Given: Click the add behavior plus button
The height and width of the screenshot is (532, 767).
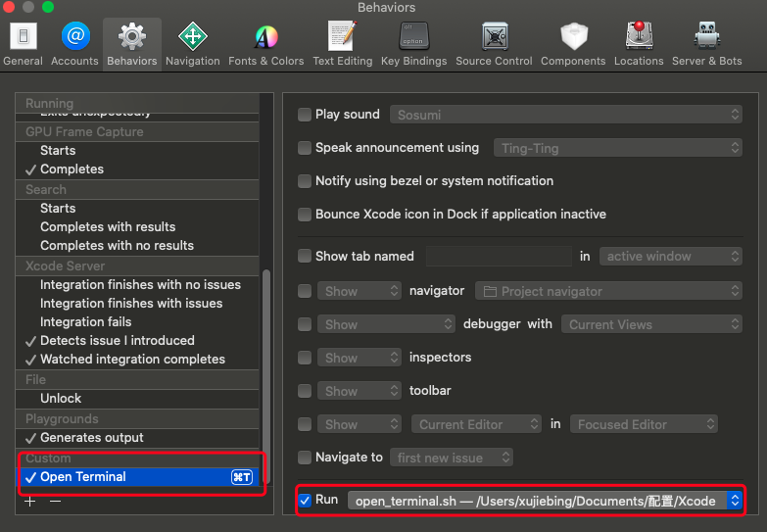Looking at the screenshot, I should pyautogui.click(x=29, y=501).
